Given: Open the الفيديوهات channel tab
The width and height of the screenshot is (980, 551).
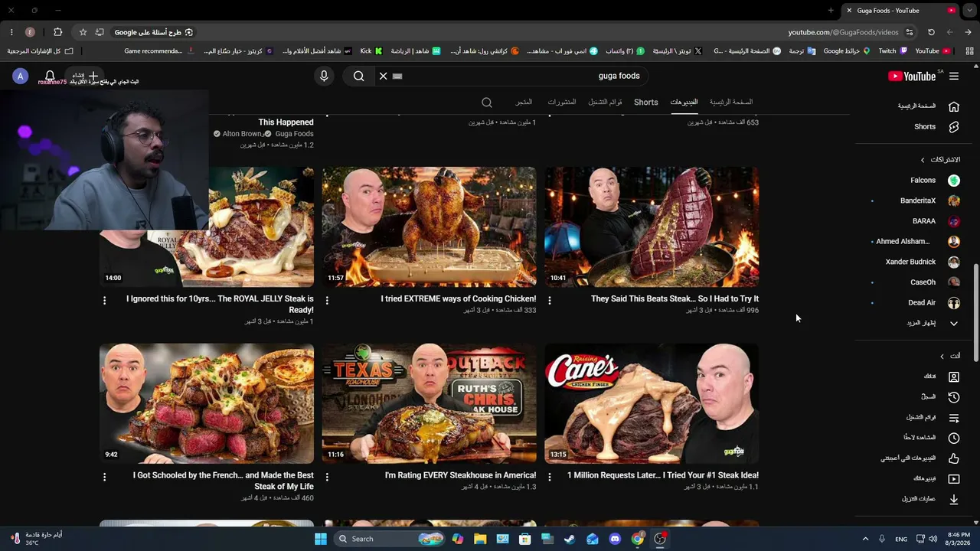Looking at the screenshot, I should tap(684, 103).
